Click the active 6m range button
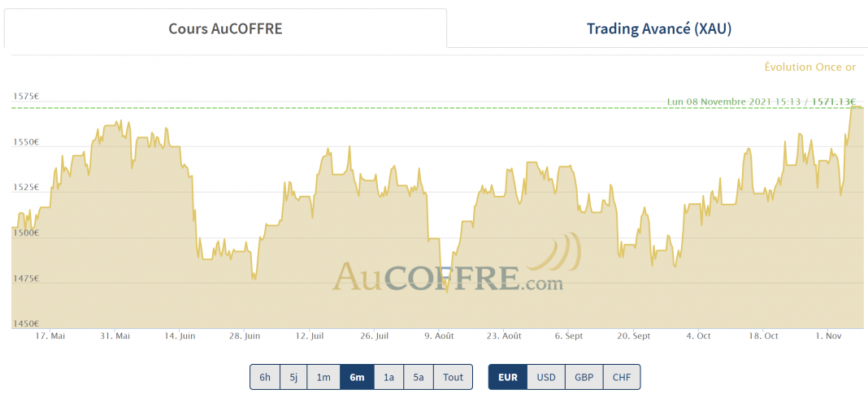The height and width of the screenshot is (394, 868). [x=357, y=378]
